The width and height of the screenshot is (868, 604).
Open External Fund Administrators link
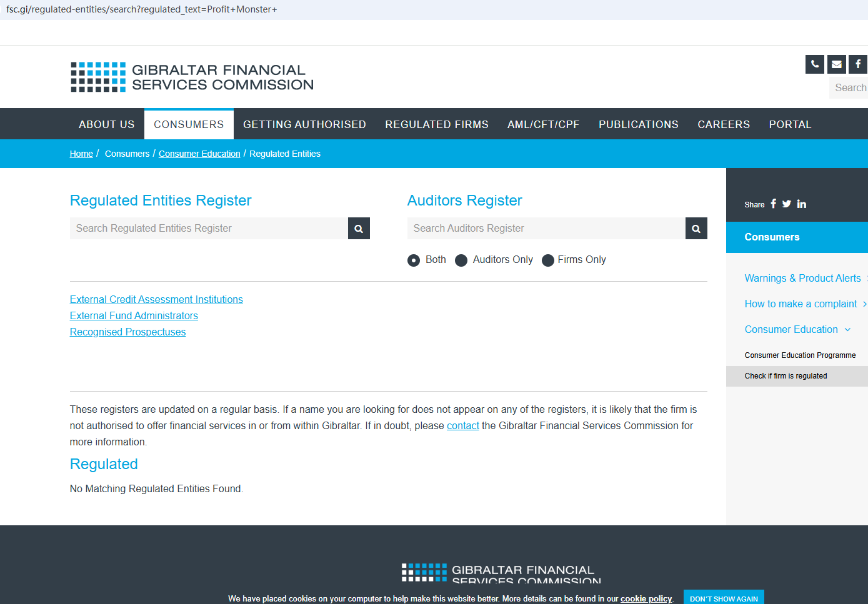point(134,316)
